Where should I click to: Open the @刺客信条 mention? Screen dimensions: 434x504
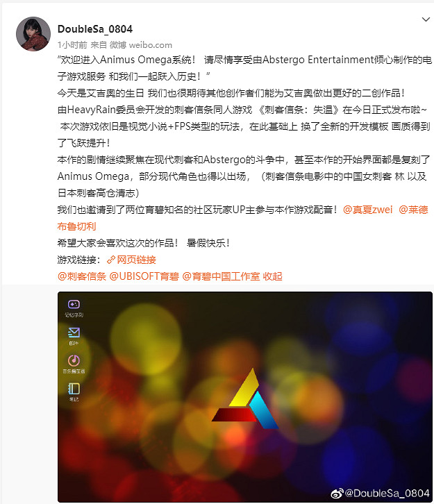[82, 276]
